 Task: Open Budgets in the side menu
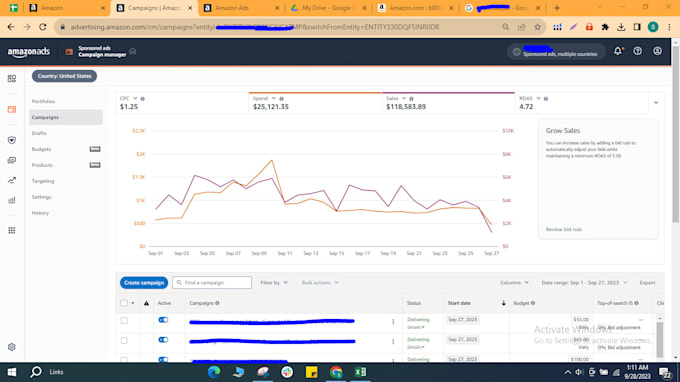coord(41,149)
